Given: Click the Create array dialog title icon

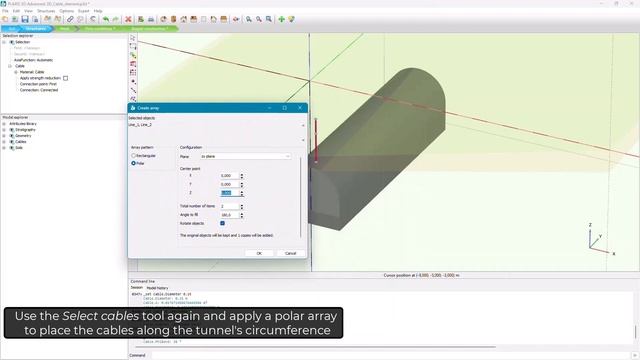Looking at the screenshot, I should click(x=133, y=108).
